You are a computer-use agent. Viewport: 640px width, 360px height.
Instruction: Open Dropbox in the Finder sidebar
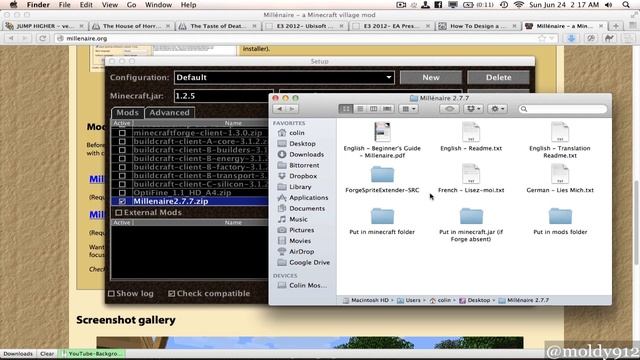point(303,176)
